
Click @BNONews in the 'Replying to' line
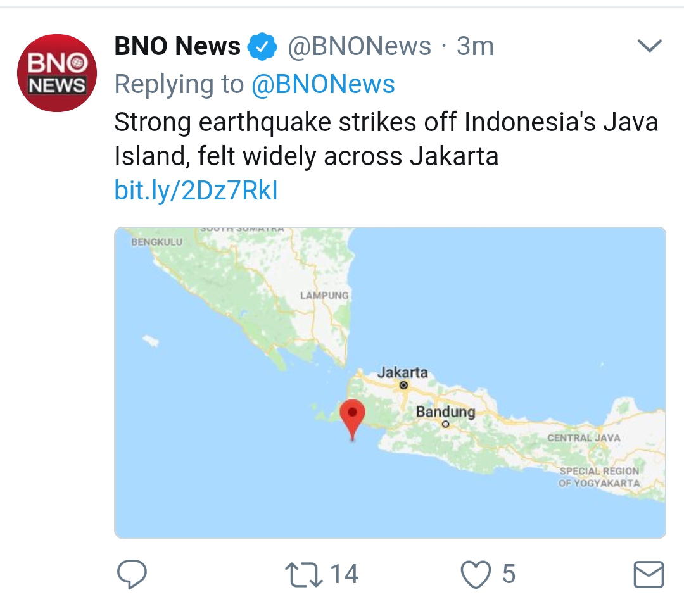click(x=323, y=84)
